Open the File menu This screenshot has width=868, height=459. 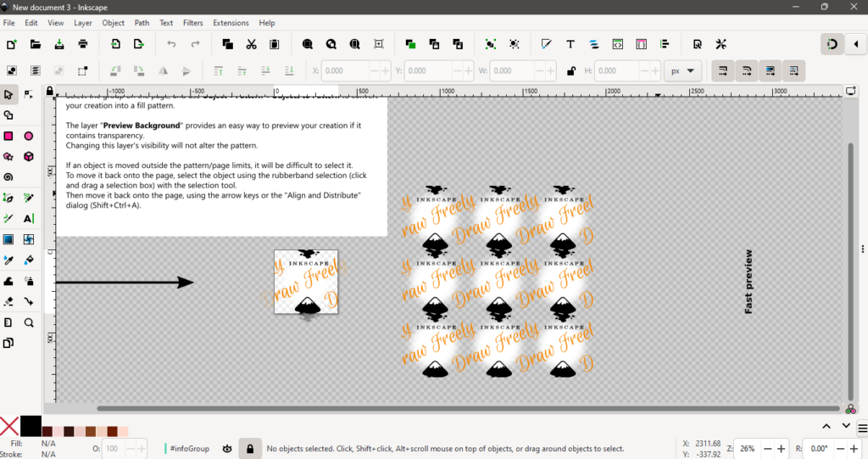tap(8, 23)
